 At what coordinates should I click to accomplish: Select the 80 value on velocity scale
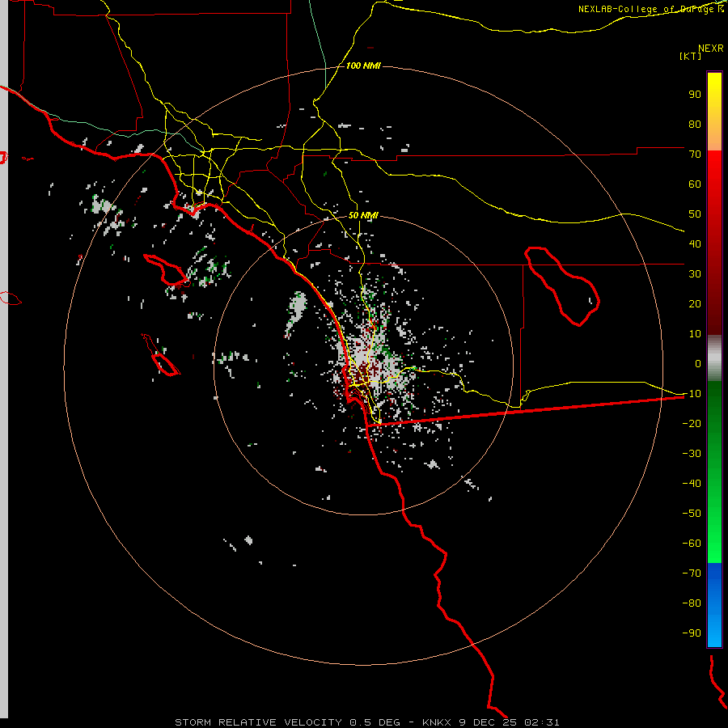(695, 124)
